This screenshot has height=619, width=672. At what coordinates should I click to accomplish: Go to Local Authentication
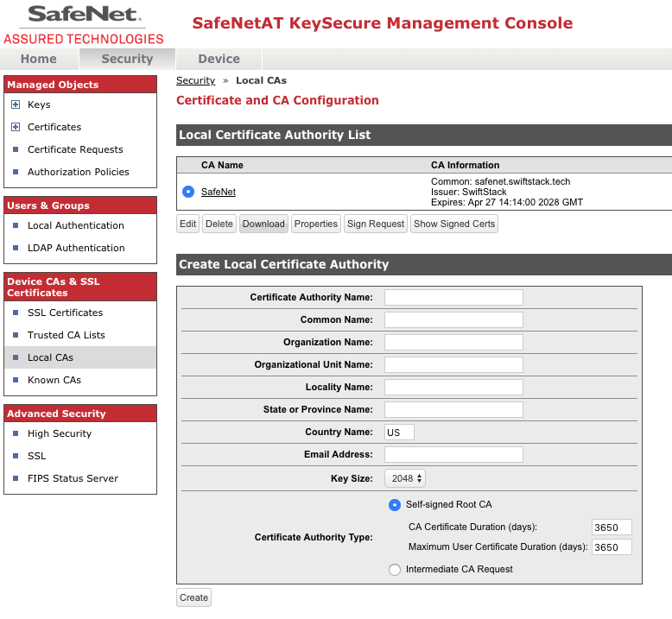click(76, 225)
